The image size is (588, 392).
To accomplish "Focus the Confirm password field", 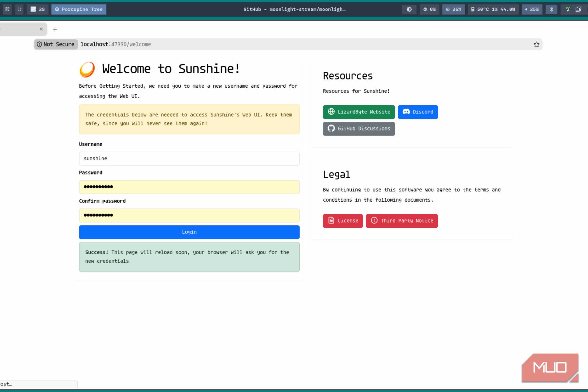I will (x=189, y=215).
